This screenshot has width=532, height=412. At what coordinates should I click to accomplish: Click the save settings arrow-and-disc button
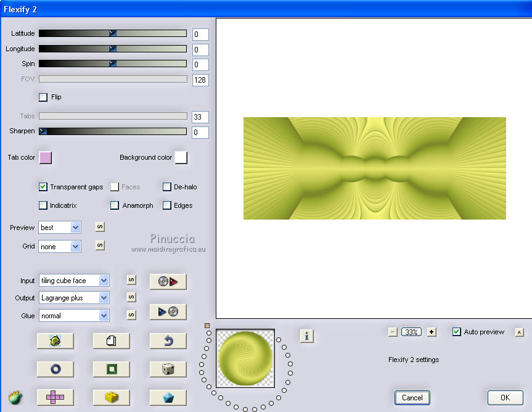168,311
